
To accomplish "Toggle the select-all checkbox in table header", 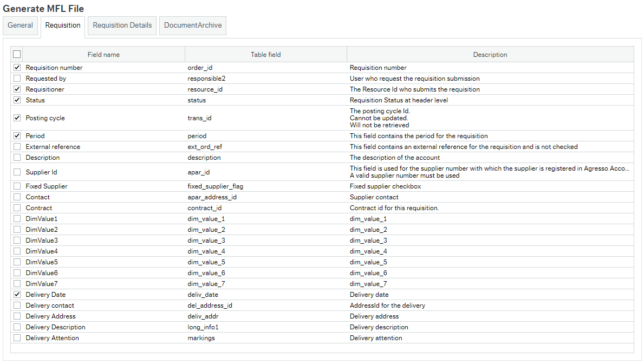I will pos(17,54).
